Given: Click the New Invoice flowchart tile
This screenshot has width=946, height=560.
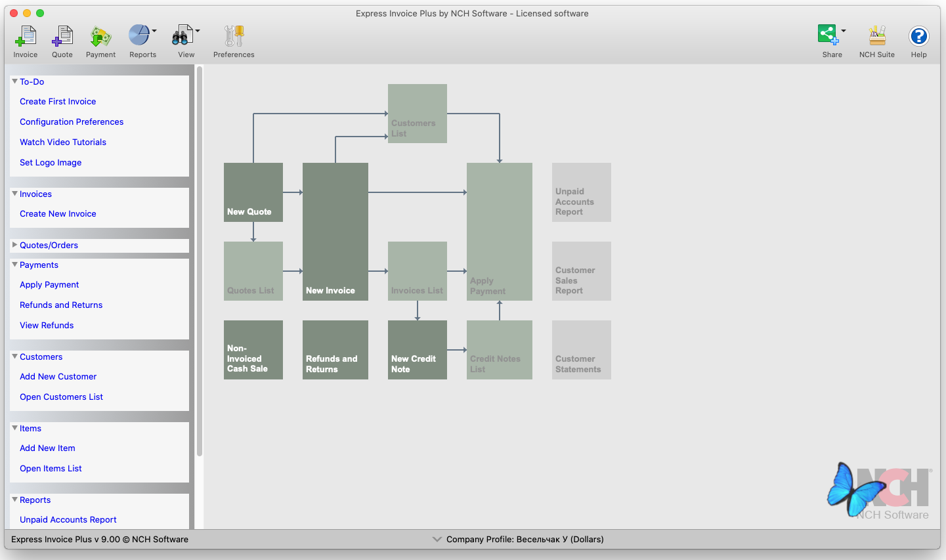Looking at the screenshot, I should click(x=335, y=232).
